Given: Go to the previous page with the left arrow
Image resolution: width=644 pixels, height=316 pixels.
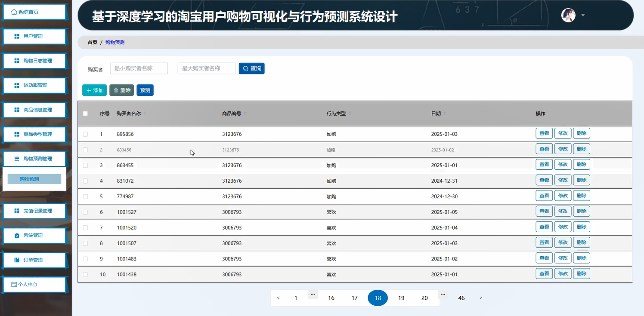Looking at the screenshot, I should (x=279, y=298).
